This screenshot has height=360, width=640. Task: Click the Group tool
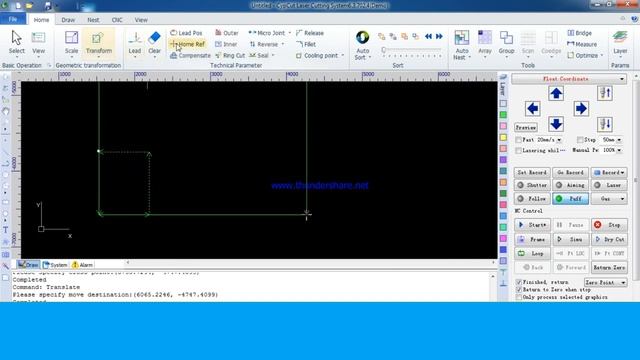point(506,42)
